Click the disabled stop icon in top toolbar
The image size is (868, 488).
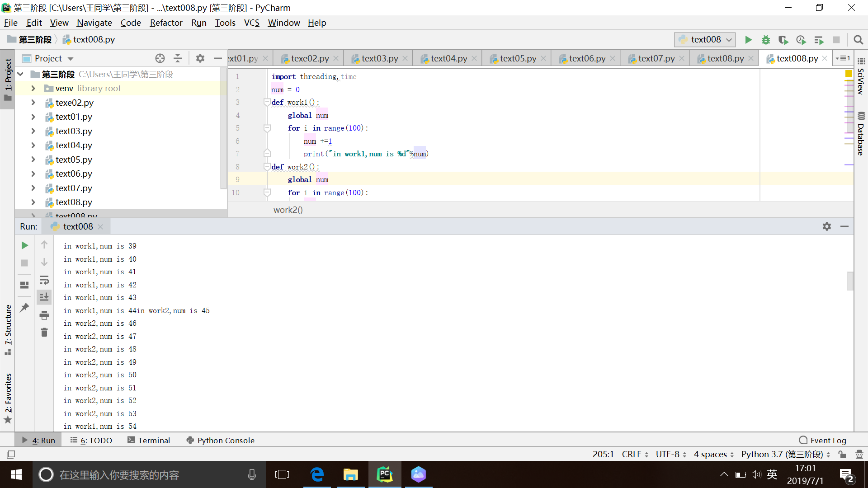pyautogui.click(x=836, y=40)
